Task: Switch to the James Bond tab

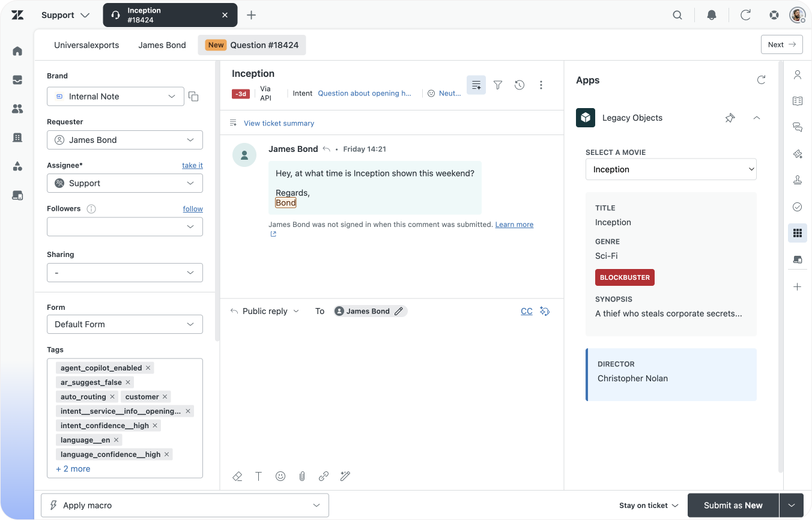Action: (x=162, y=45)
